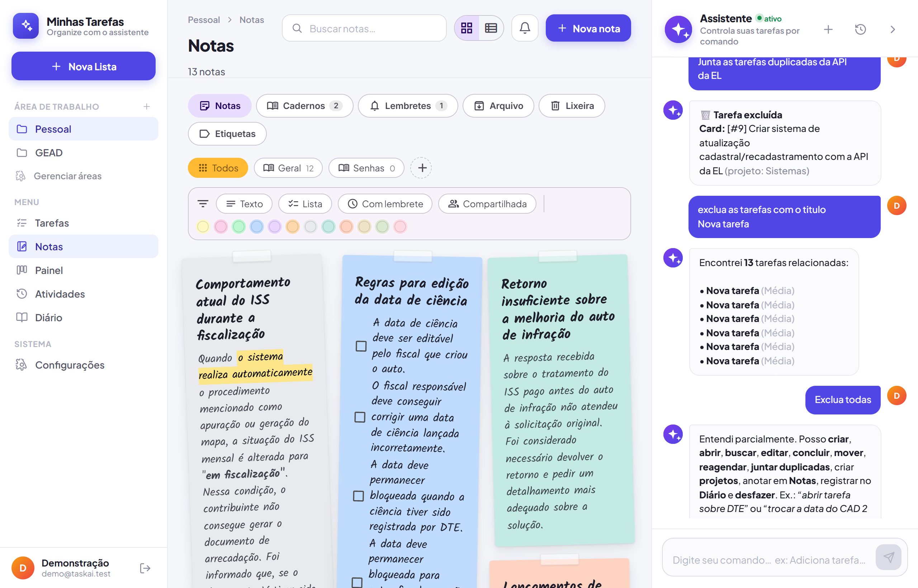918x588 pixels.
Task: Click the 'exclua as tarefas com o titulo' message
Action: tap(784, 217)
